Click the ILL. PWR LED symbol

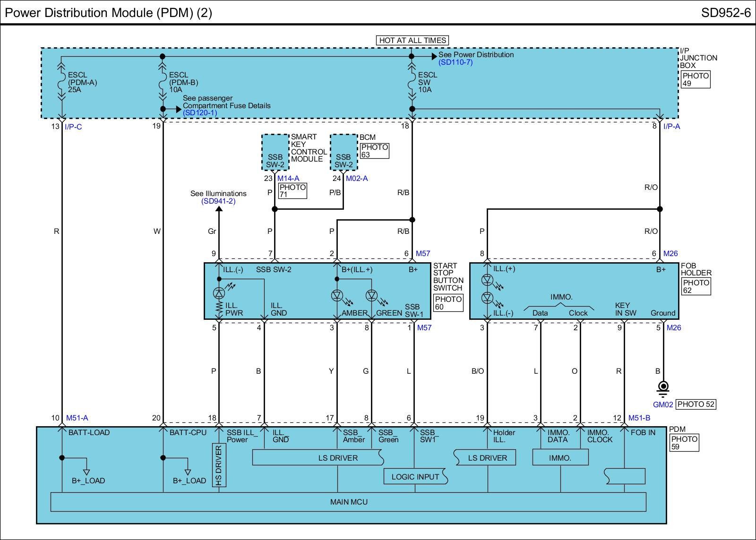coord(219,292)
